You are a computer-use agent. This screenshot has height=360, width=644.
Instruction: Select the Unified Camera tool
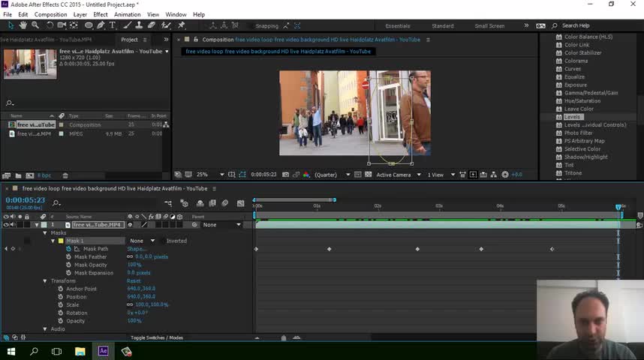(62, 25)
